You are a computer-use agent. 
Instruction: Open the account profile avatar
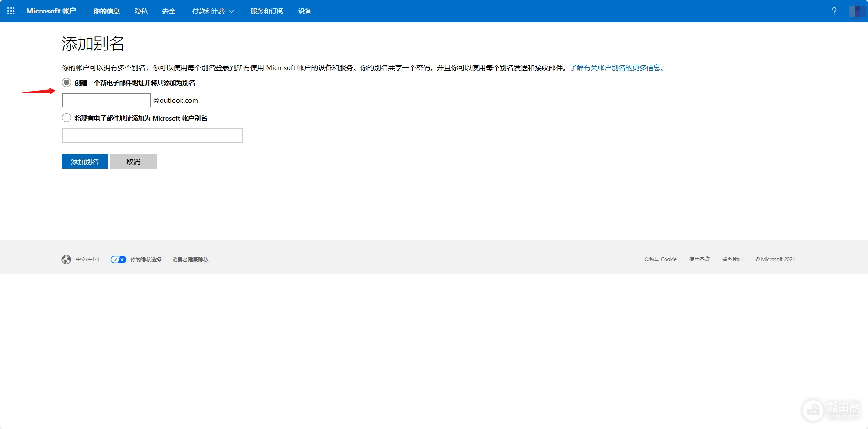(857, 11)
